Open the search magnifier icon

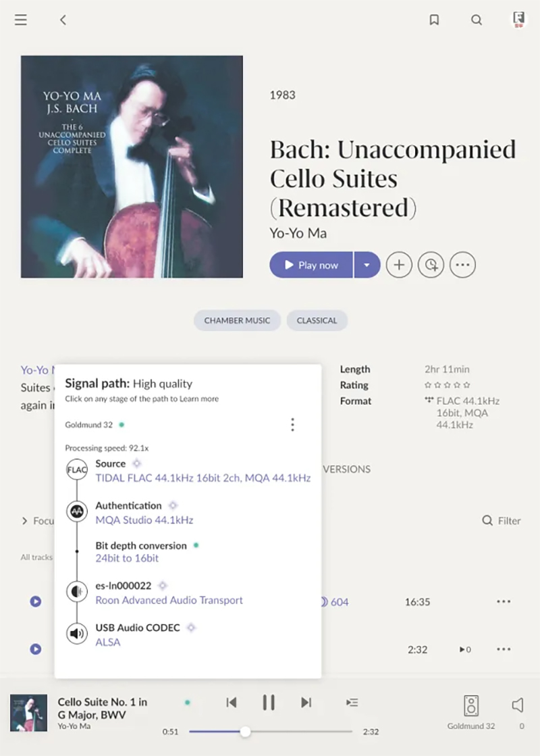coord(477,20)
